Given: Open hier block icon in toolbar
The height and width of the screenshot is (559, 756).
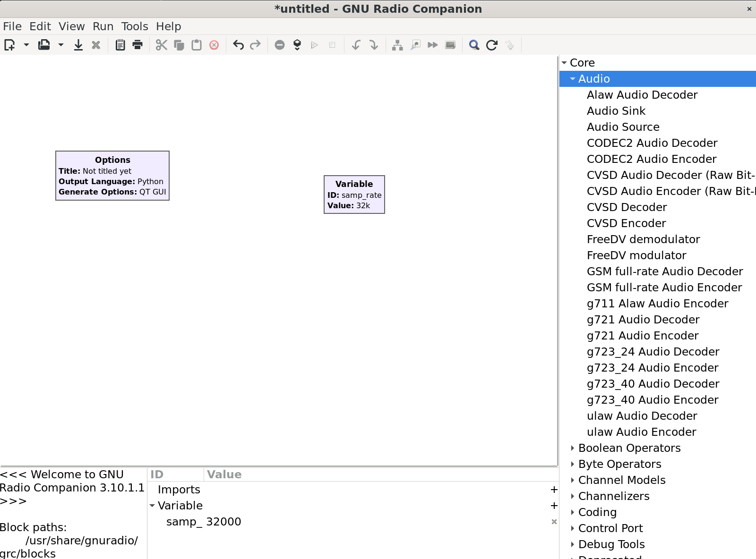Looking at the screenshot, I should click(509, 45).
